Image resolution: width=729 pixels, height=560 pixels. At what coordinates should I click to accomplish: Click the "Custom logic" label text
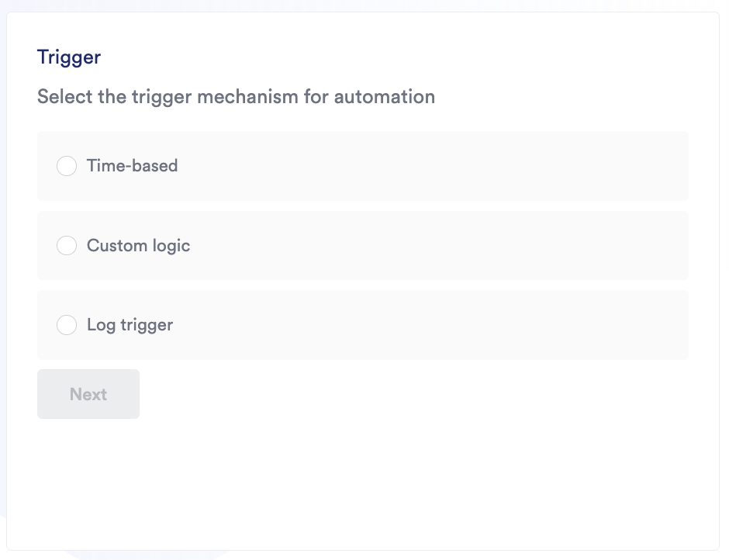tap(138, 246)
